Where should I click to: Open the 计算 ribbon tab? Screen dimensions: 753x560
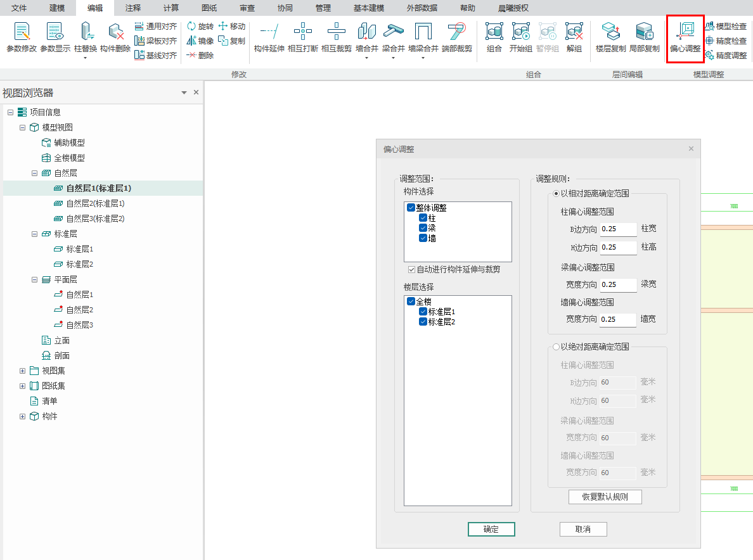pyautogui.click(x=171, y=8)
